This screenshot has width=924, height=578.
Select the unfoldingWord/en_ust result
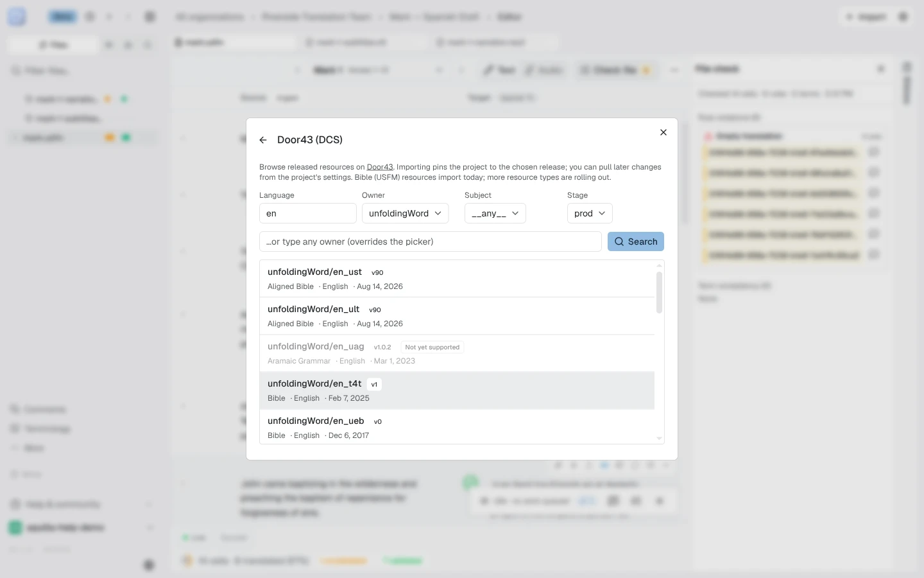pos(457,279)
